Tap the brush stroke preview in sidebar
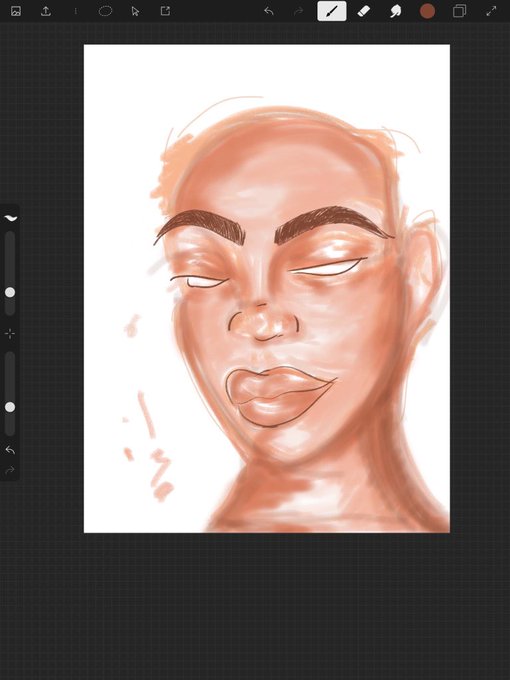Screen dimensions: 510x680 click(10, 218)
